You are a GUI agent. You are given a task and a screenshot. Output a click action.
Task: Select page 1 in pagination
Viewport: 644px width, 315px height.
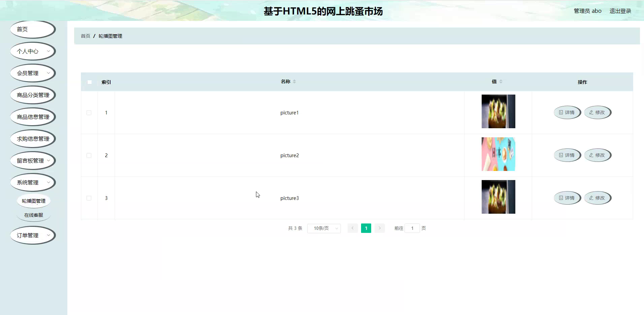(366, 228)
